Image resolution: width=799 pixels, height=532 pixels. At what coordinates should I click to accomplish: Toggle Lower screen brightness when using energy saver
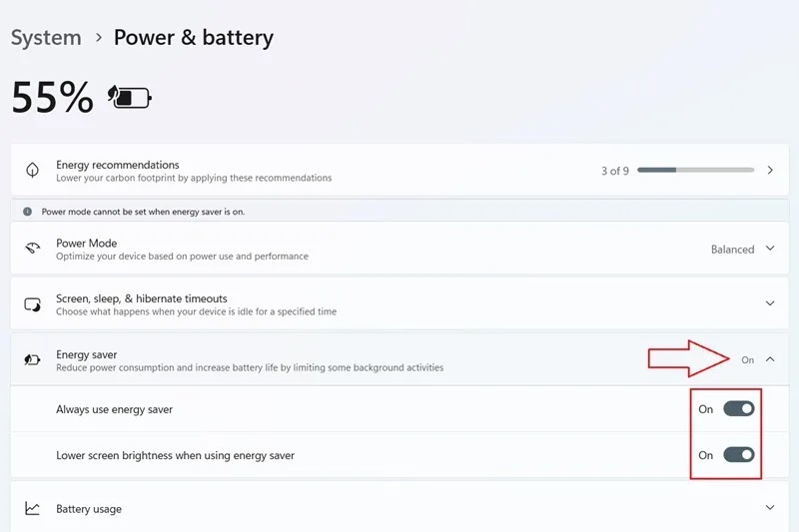pyautogui.click(x=738, y=455)
